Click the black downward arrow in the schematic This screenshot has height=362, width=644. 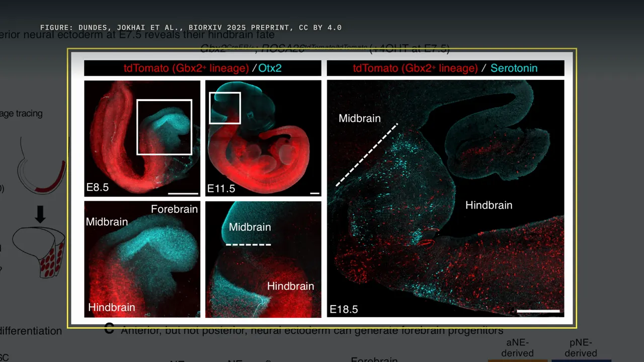[40, 214]
